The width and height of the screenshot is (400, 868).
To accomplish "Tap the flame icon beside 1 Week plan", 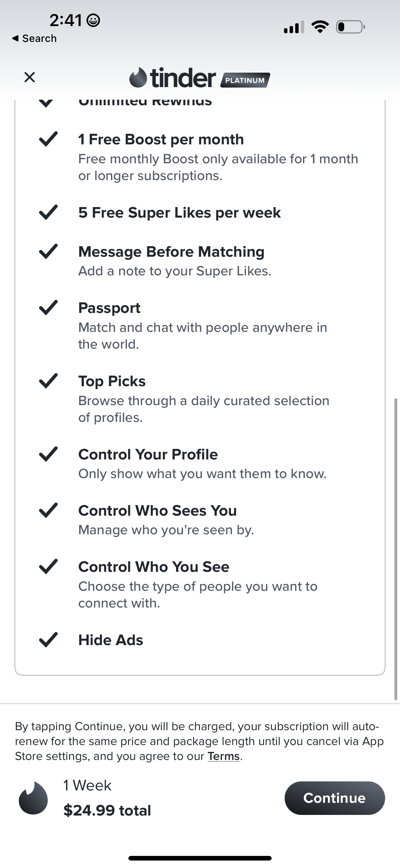I will click(x=33, y=798).
